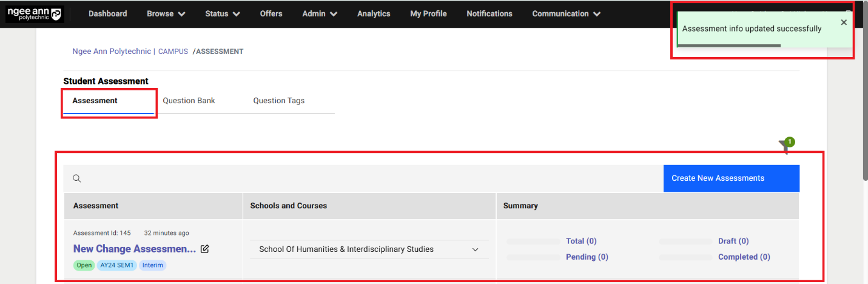The height and width of the screenshot is (284, 868).
Task: Expand School Of Humanities courses dropdown
Action: (476, 249)
